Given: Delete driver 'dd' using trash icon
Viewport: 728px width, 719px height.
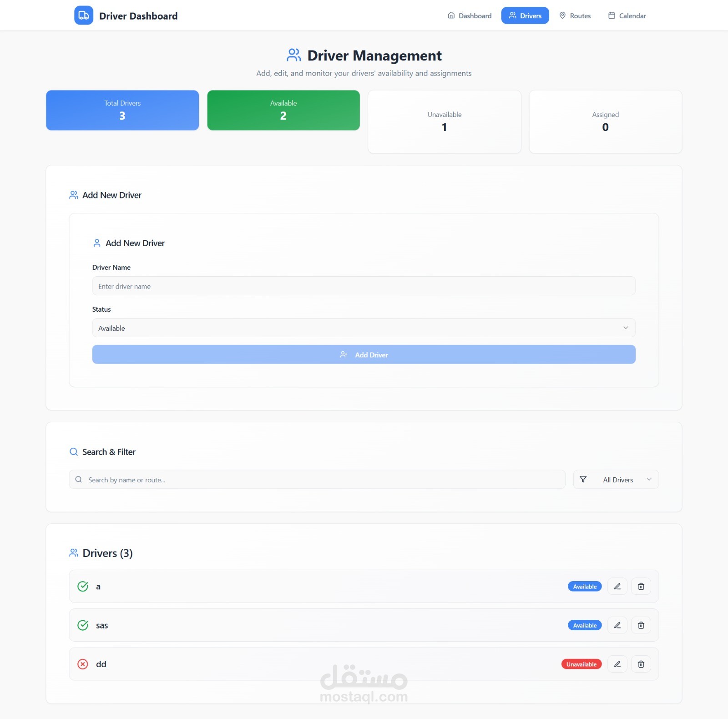Looking at the screenshot, I should 641,664.
